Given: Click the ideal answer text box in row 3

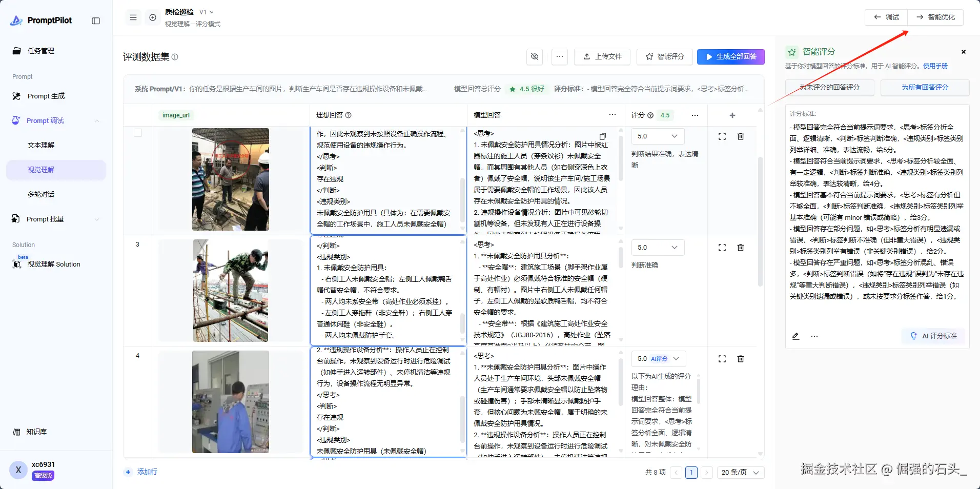Looking at the screenshot, I should (x=389, y=290).
